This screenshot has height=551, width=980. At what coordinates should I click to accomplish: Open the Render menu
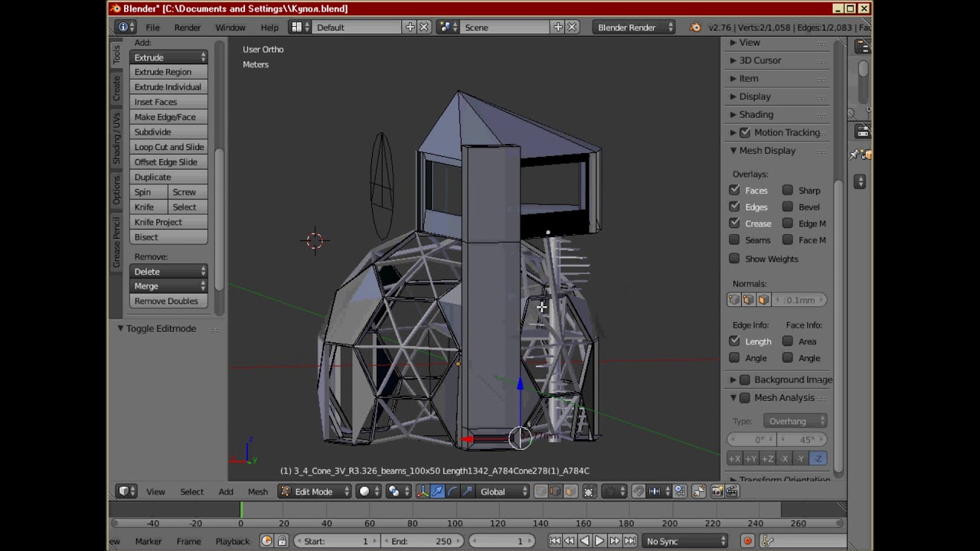pos(188,27)
